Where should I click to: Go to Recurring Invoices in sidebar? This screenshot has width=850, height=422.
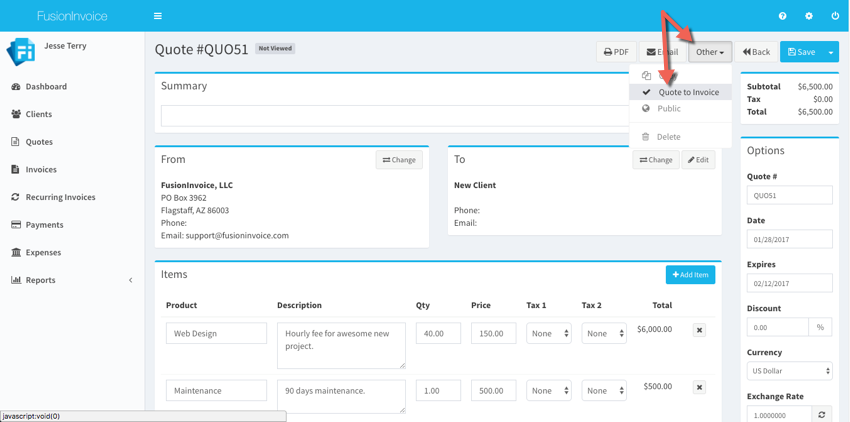pyautogui.click(x=60, y=197)
